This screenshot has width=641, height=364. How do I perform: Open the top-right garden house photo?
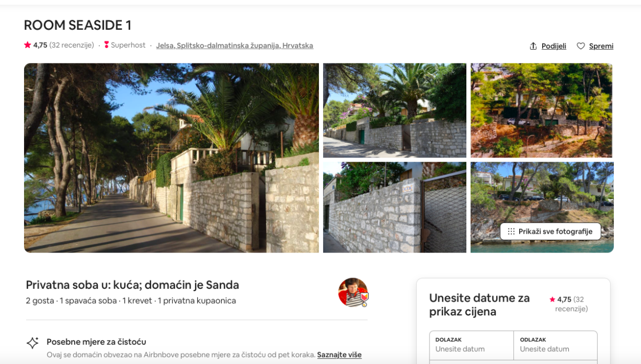[x=542, y=110]
